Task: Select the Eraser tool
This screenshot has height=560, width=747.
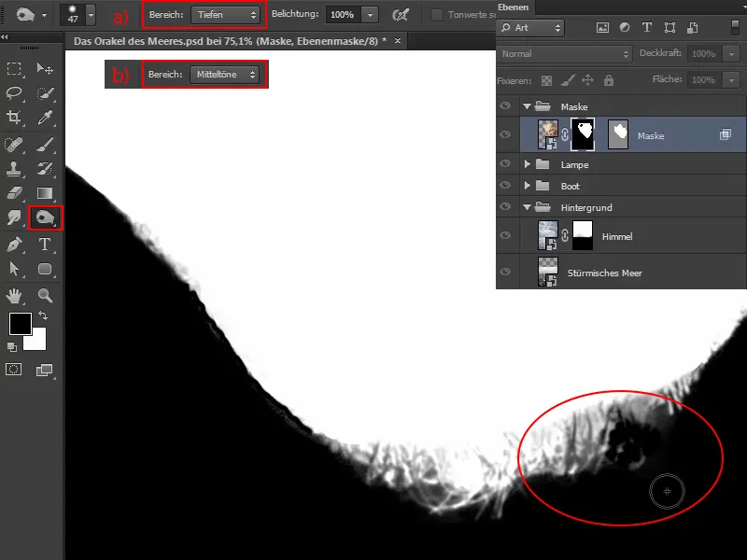Action: pyautogui.click(x=14, y=193)
